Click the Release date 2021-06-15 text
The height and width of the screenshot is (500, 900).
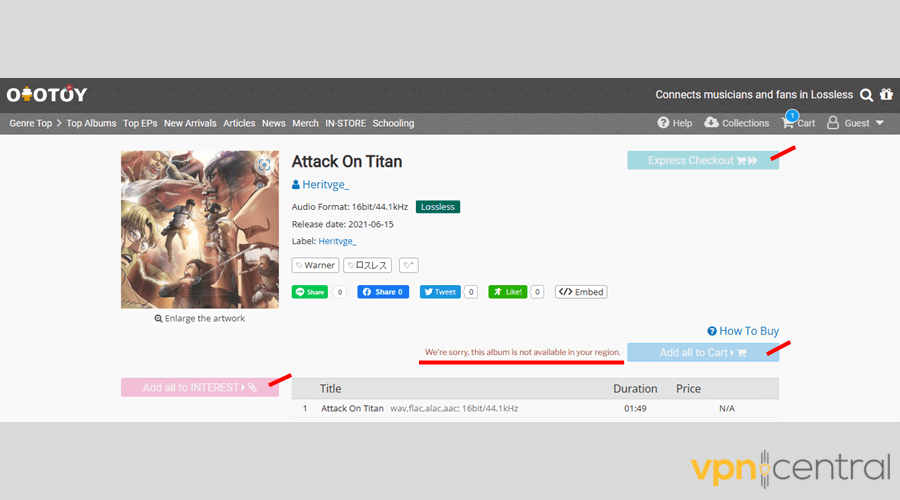[x=343, y=224]
